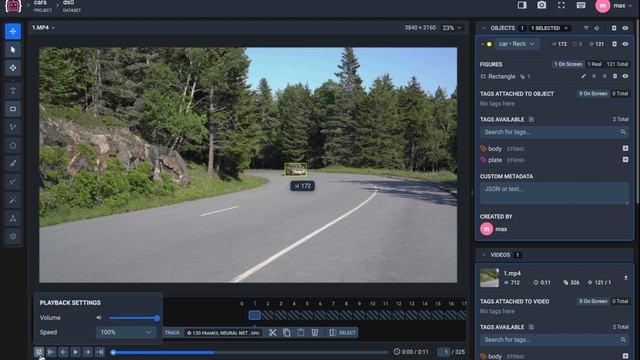
Task: Select the cuboid tool
Action: point(13,236)
